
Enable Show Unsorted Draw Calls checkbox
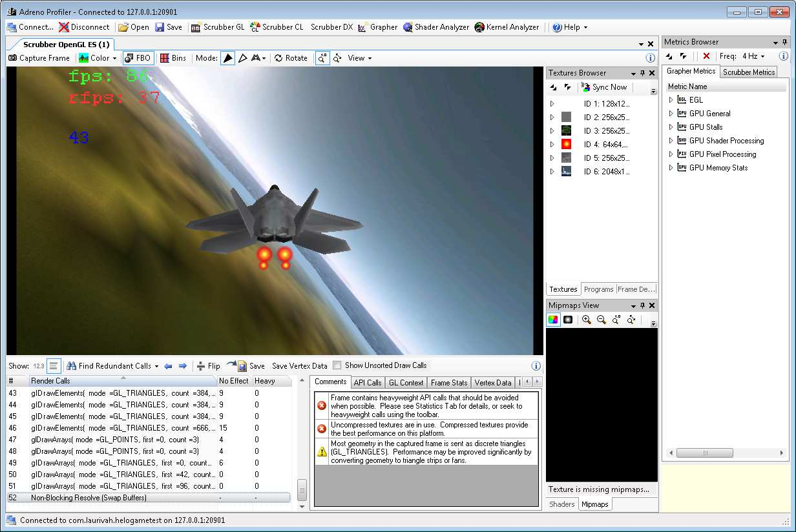(337, 365)
